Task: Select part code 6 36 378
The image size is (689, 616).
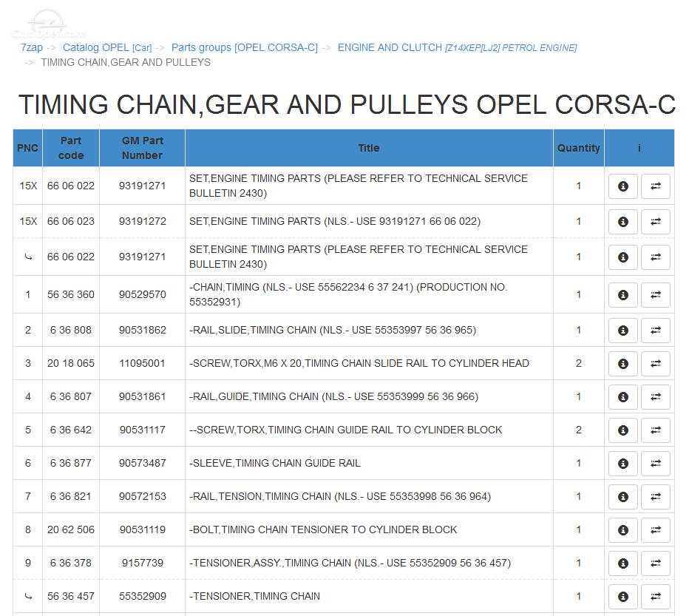Action: pos(71,563)
